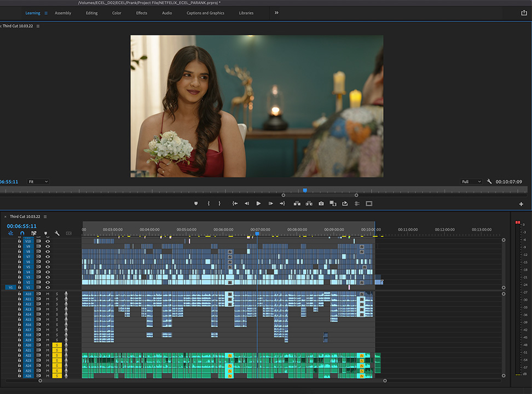This screenshot has height=394, width=532.
Task: Click the duration timecode 00:10:07:09
Action: coord(508,182)
